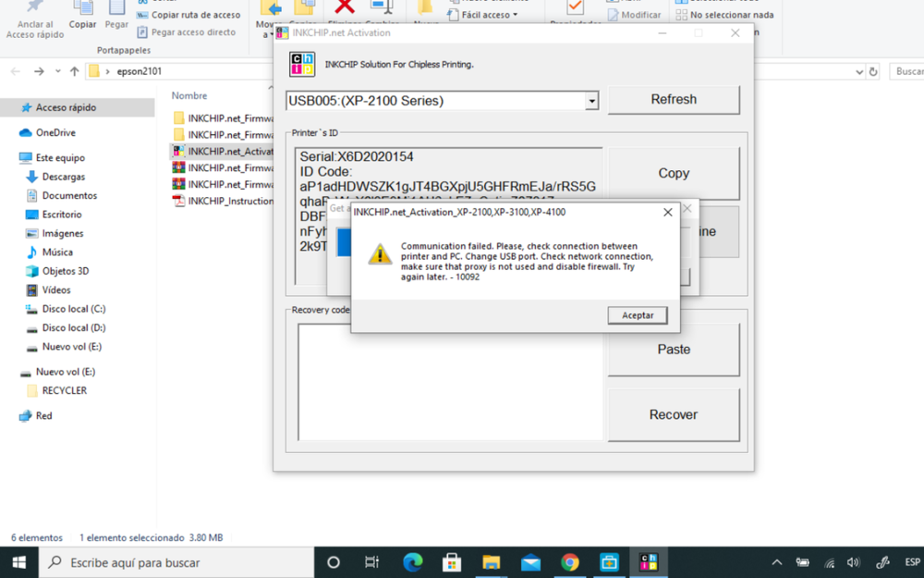Viewport: 924px width, 578px height.
Task: Open Microsoft Store from taskbar
Action: (x=452, y=562)
